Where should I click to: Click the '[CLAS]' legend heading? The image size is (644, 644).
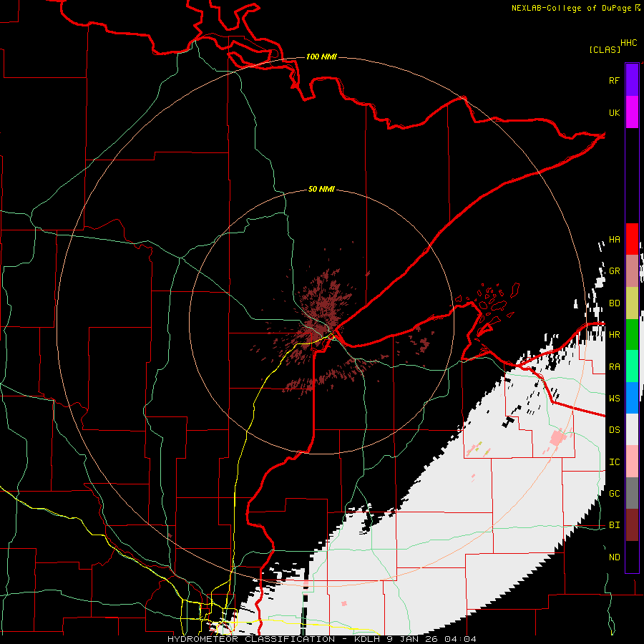click(605, 49)
